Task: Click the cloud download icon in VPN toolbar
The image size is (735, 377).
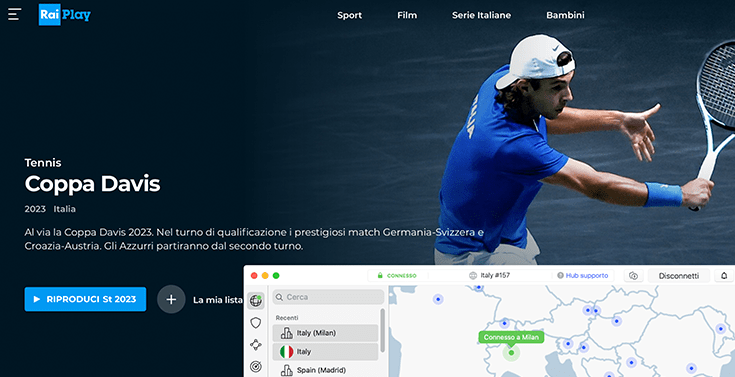Action: (633, 276)
